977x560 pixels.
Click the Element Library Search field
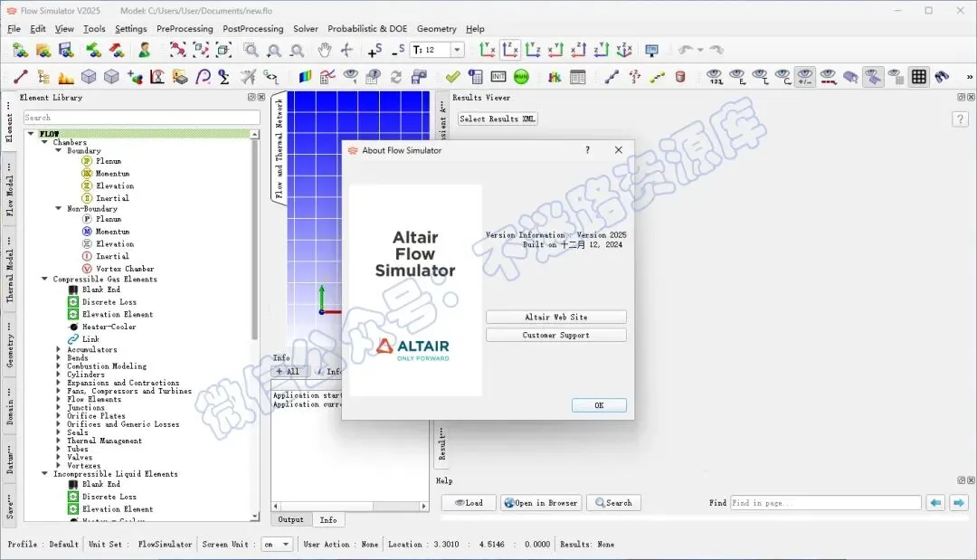141,117
